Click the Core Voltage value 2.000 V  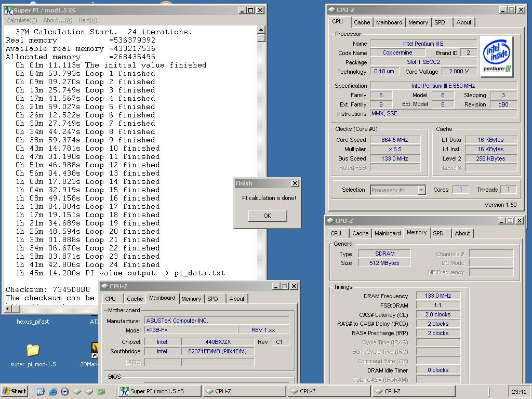pos(459,72)
